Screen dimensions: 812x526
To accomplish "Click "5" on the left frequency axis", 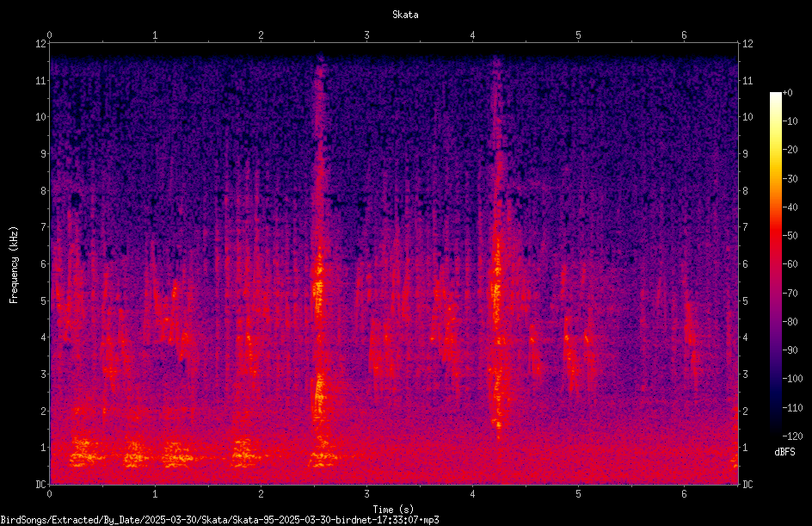I will (x=43, y=300).
